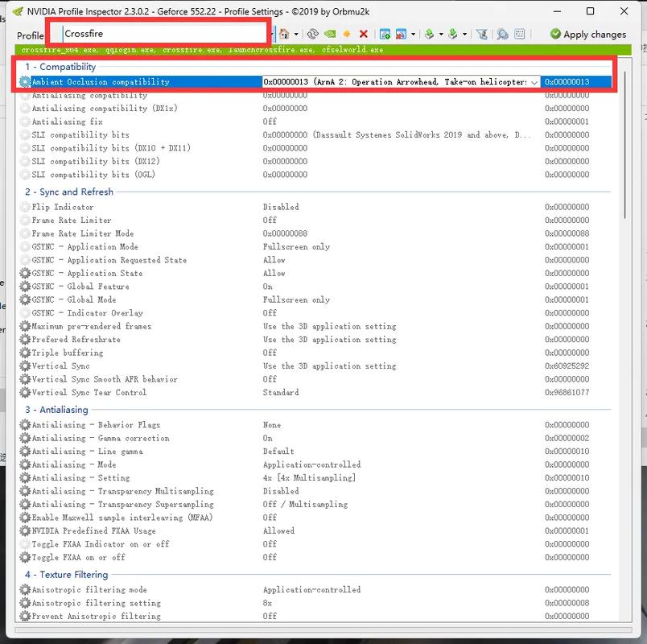The height and width of the screenshot is (644, 647).
Task: Select the Frame Rate Limiter setting row
Action: (72, 221)
